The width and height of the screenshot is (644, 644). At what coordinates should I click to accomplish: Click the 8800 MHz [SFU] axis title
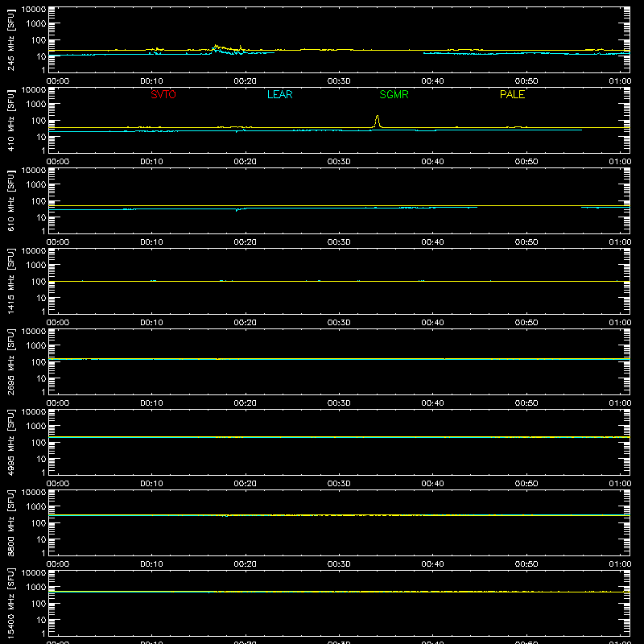[10, 522]
